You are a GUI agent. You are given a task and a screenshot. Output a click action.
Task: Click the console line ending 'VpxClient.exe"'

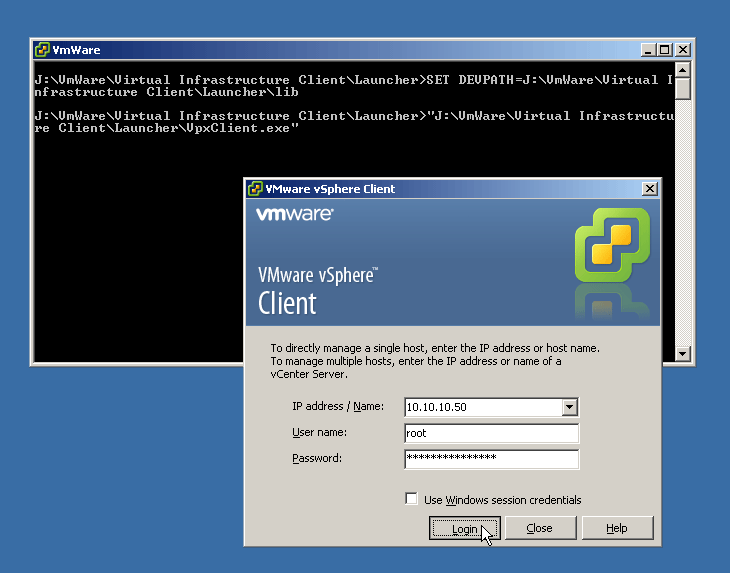point(166,128)
